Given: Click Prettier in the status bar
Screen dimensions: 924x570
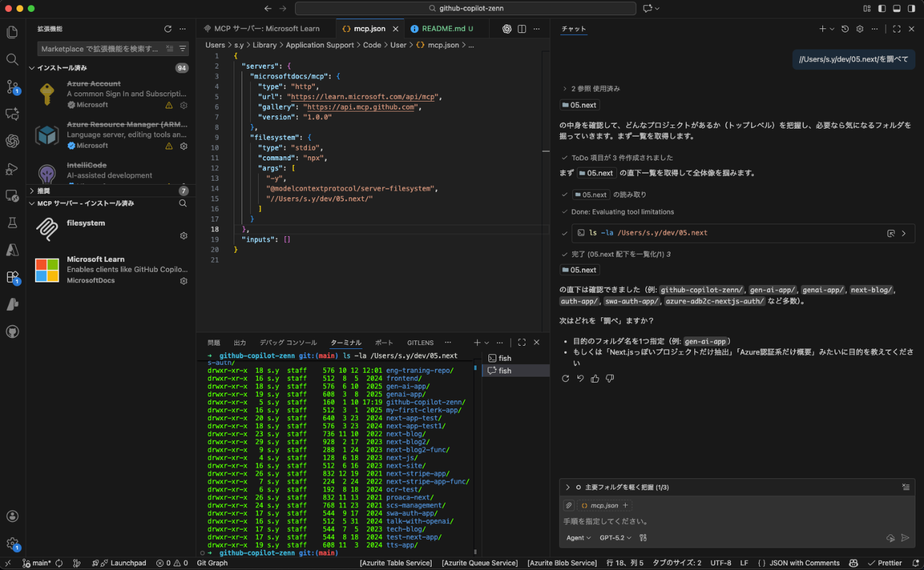Looking at the screenshot, I should [885, 563].
